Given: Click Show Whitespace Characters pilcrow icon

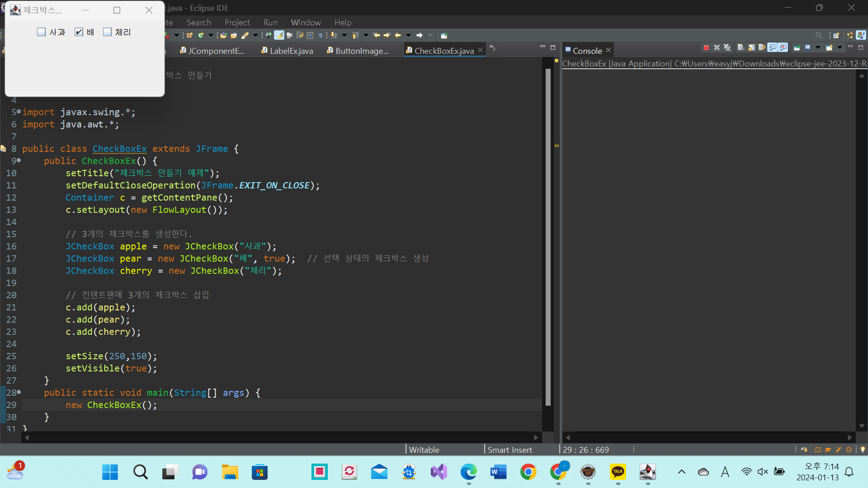Looking at the screenshot, I should (x=321, y=35).
